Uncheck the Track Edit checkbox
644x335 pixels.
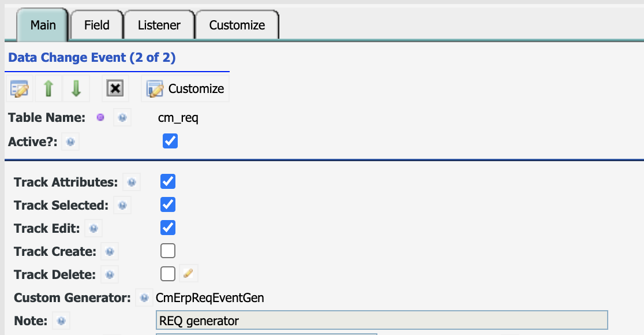(x=168, y=228)
